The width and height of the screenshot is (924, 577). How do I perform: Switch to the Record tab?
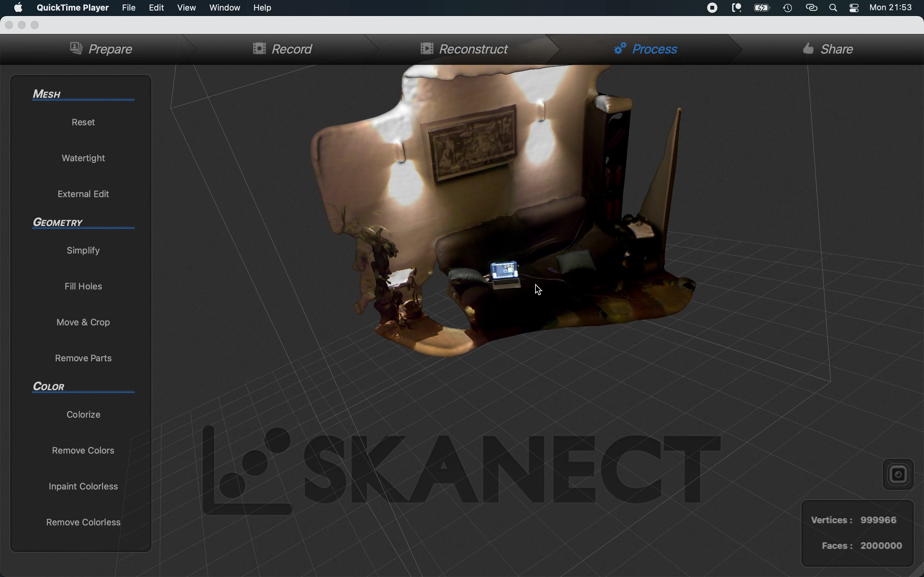[283, 49]
